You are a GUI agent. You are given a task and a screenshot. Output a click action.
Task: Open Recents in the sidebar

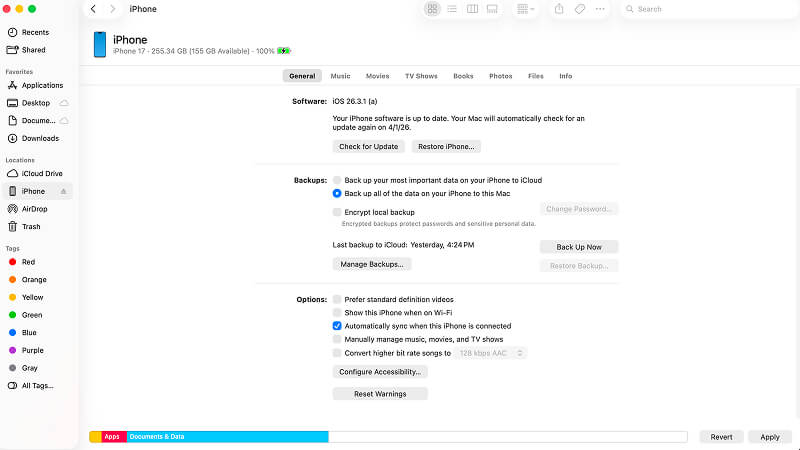[36, 32]
